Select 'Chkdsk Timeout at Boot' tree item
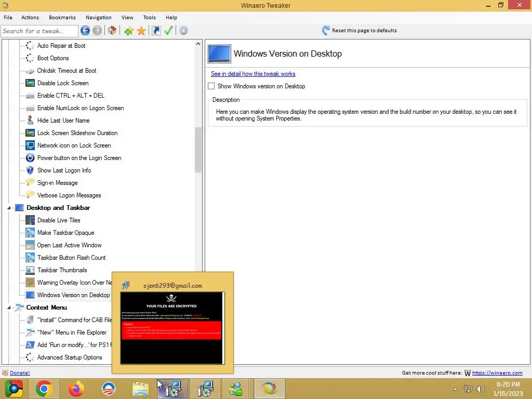This screenshot has width=532, height=399. [x=66, y=71]
